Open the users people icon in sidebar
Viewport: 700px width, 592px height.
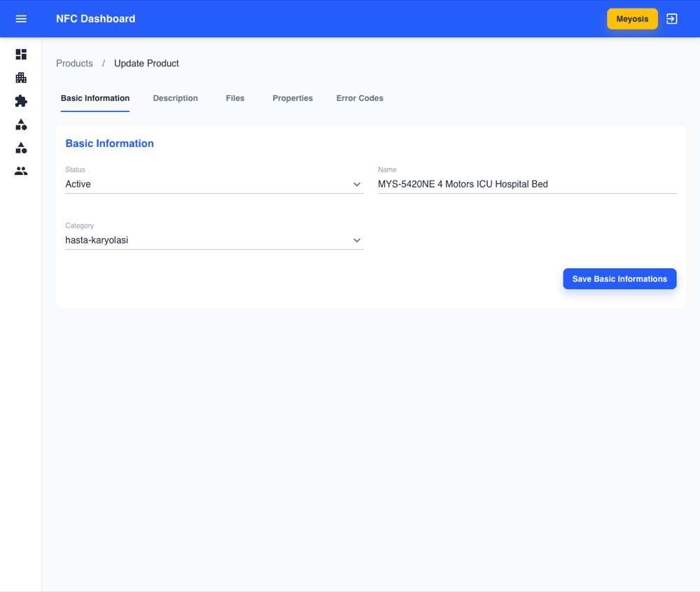pos(21,171)
